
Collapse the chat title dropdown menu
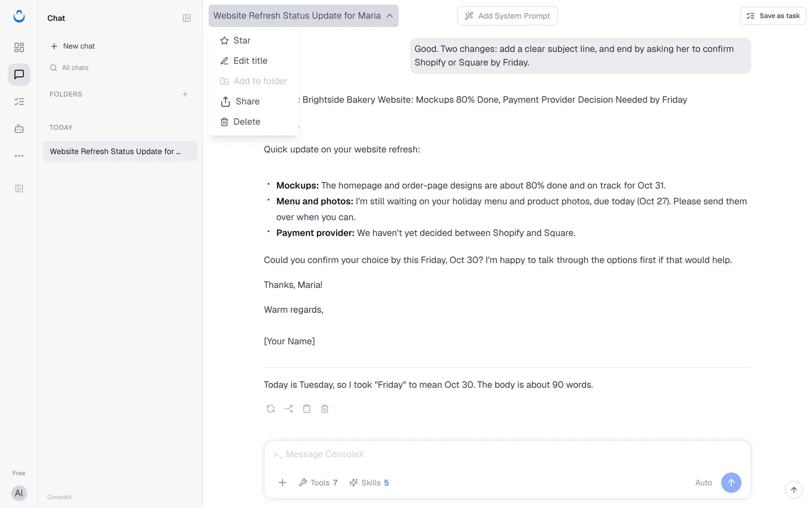[303, 16]
